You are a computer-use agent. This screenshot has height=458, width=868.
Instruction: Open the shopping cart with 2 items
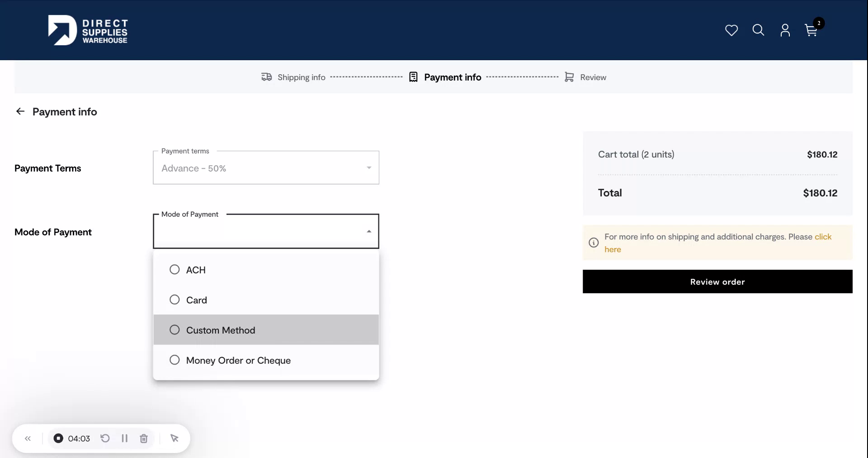click(x=811, y=30)
